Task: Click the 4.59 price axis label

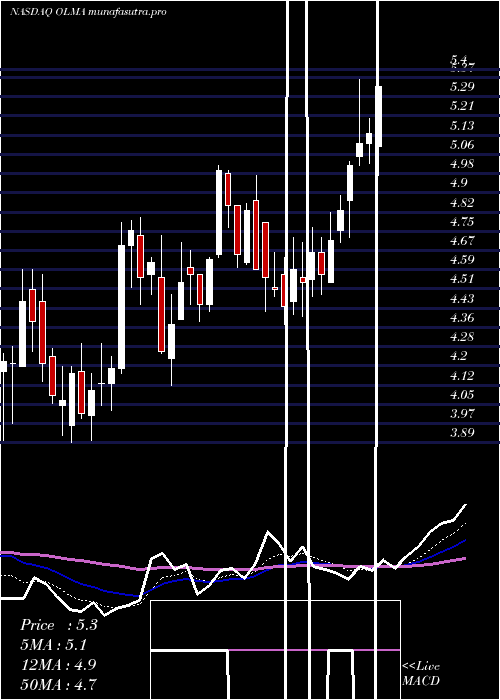Action: (462, 260)
